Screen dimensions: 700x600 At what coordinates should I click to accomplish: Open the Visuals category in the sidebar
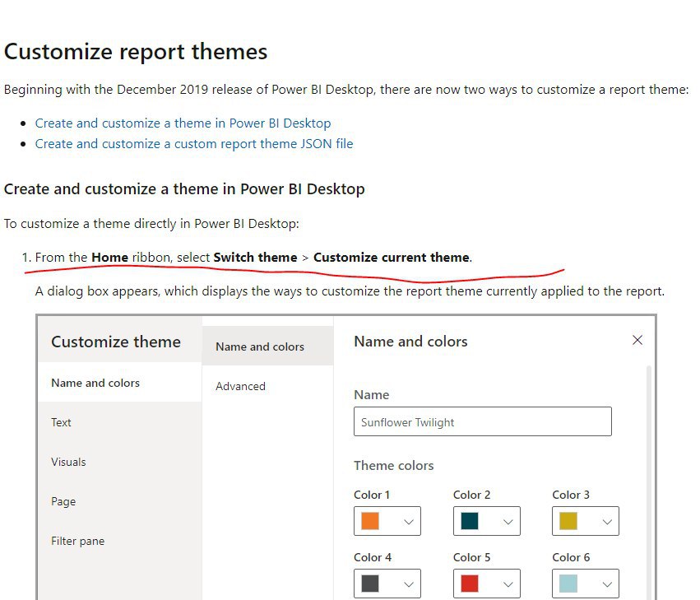[x=119, y=462]
